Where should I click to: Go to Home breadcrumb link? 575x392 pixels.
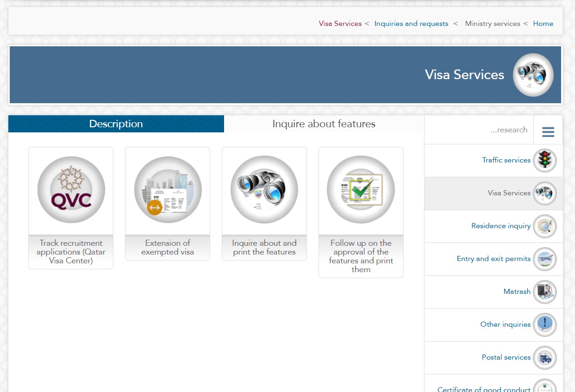pyautogui.click(x=543, y=24)
